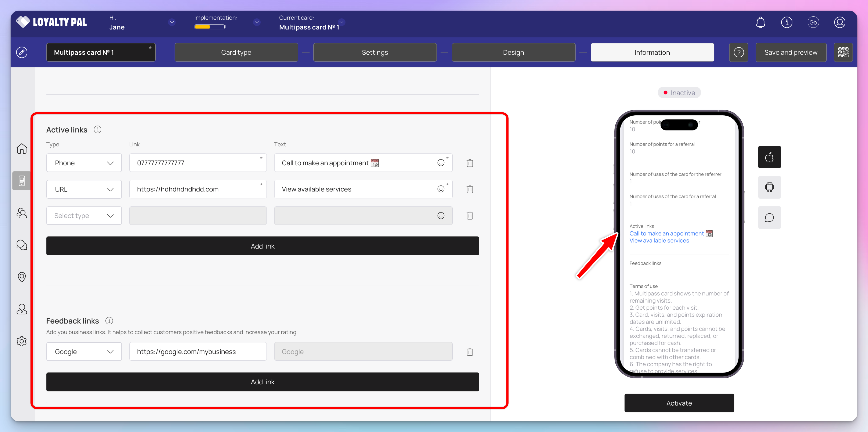
Task: Open the Select type dropdown
Action: point(84,216)
